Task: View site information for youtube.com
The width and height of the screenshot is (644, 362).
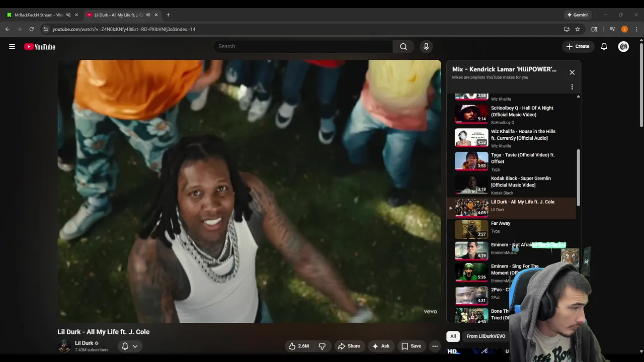Action: (x=46, y=29)
